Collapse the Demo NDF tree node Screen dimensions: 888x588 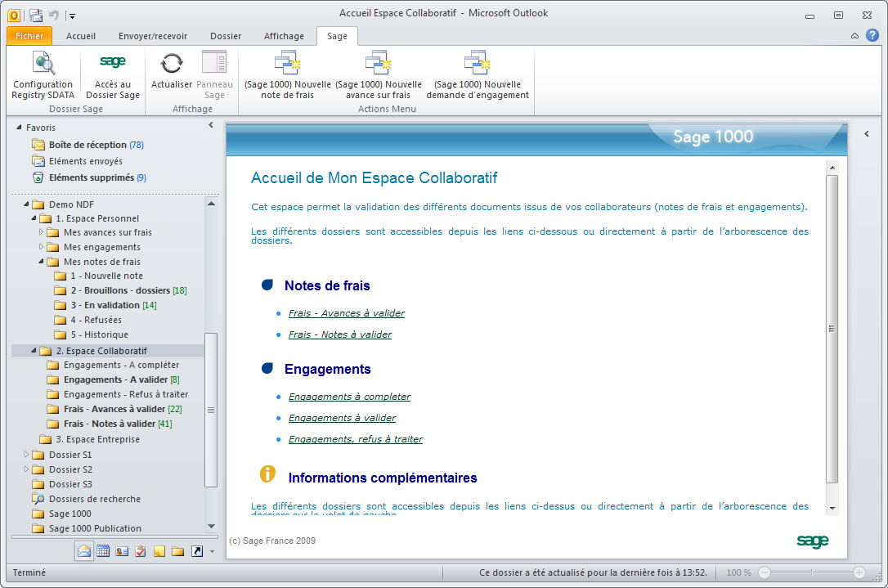26,204
